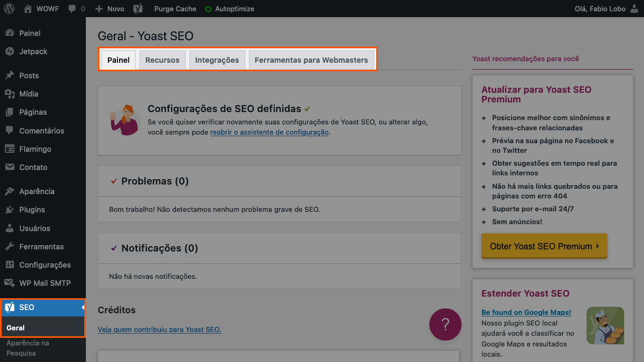Click Yoast recomendações para você text
Image resolution: width=644 pixels, height=362 pixels.
525,58
